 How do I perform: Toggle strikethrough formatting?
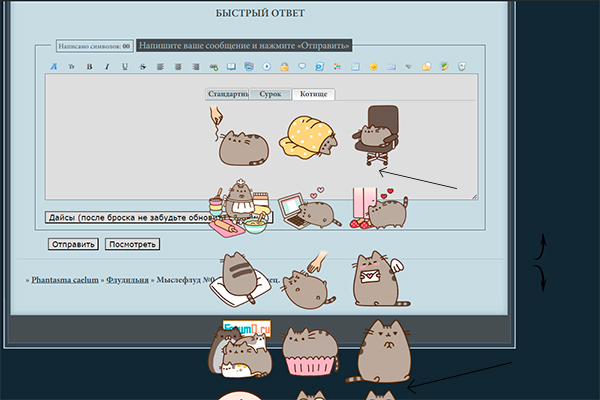coord(143,67)
